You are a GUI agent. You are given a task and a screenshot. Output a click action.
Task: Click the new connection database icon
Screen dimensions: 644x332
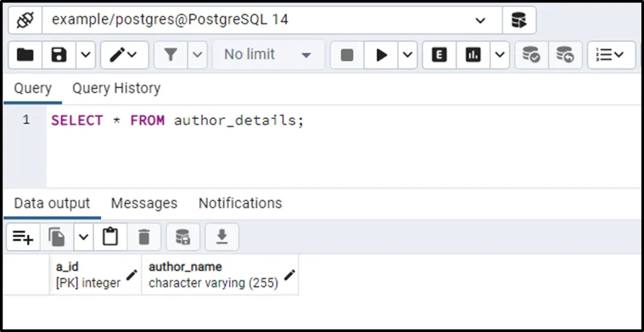[519, 20]
